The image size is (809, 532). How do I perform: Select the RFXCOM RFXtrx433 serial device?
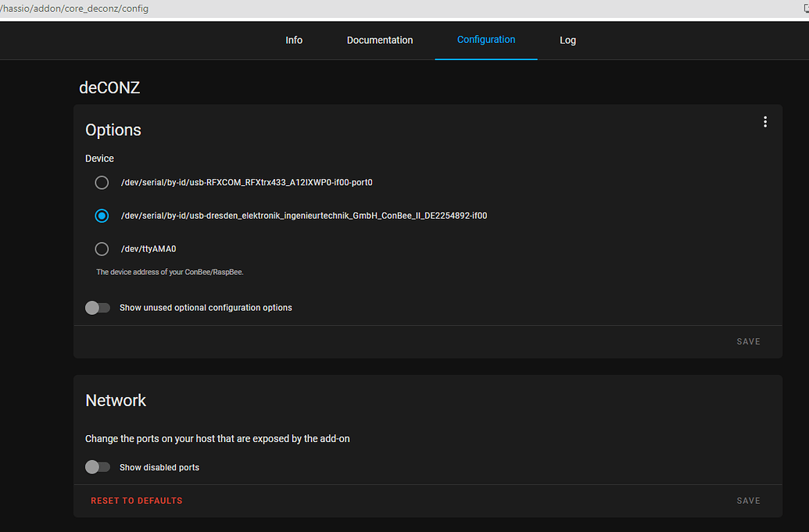(x=102, y=182)
